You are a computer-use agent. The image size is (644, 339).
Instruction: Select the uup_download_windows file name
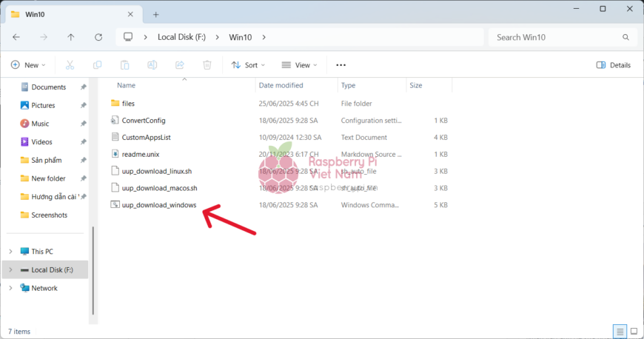click(x=159, y=204)
